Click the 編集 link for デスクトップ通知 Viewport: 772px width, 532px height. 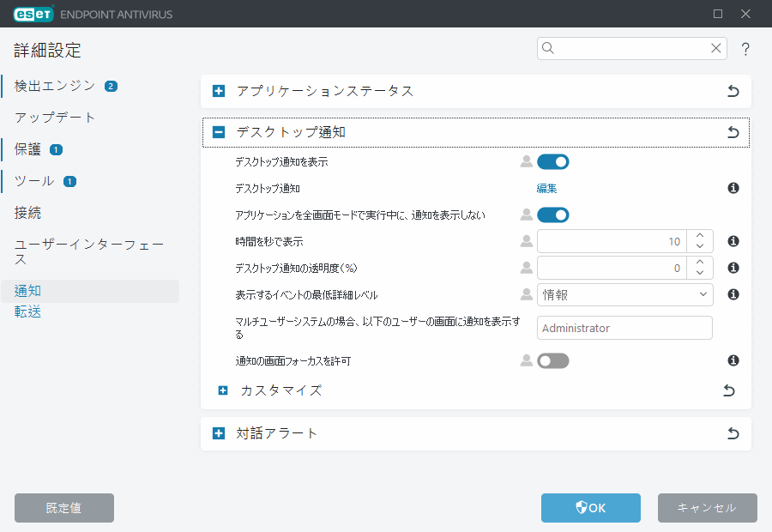pos(547,188)
